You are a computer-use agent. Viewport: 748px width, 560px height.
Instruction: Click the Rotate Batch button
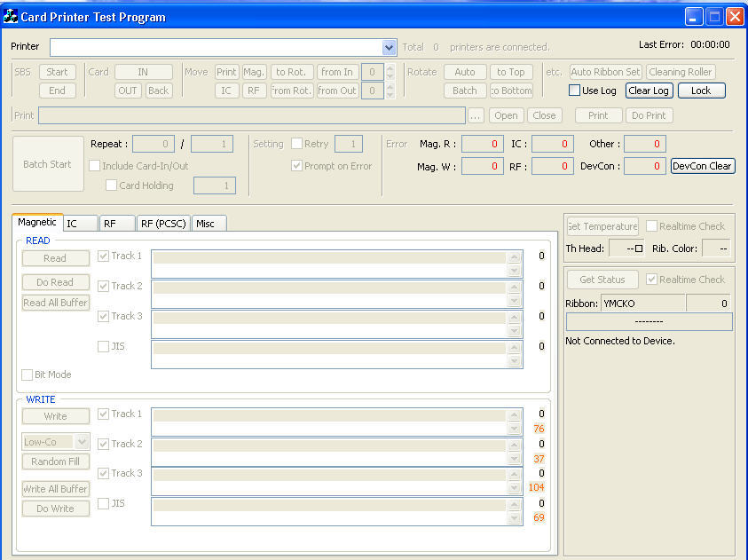click(465, 91)
